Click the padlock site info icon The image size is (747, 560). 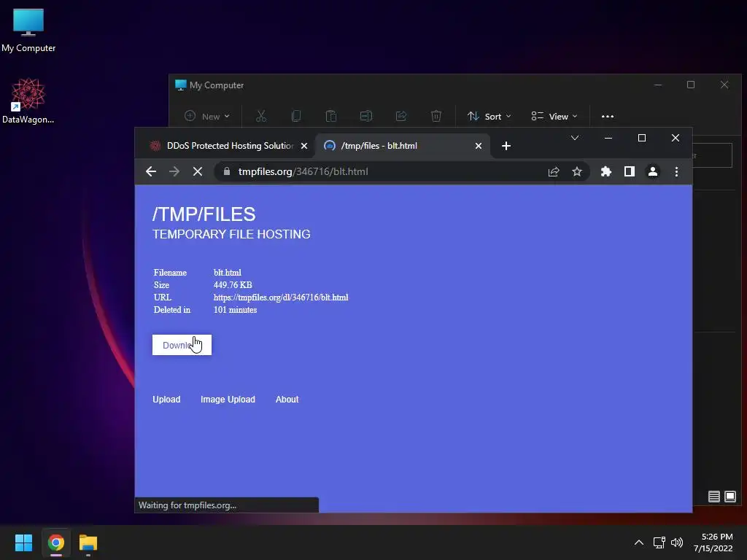227,171
